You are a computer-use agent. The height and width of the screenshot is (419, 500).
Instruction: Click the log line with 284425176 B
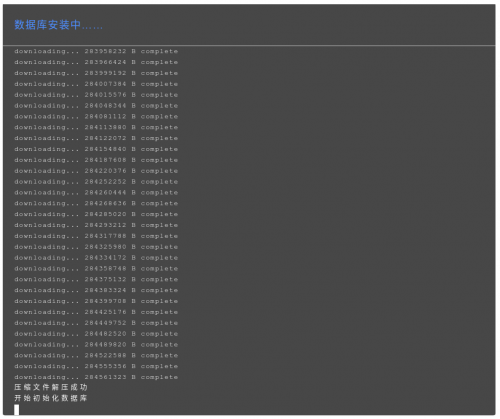click(96, 312)
